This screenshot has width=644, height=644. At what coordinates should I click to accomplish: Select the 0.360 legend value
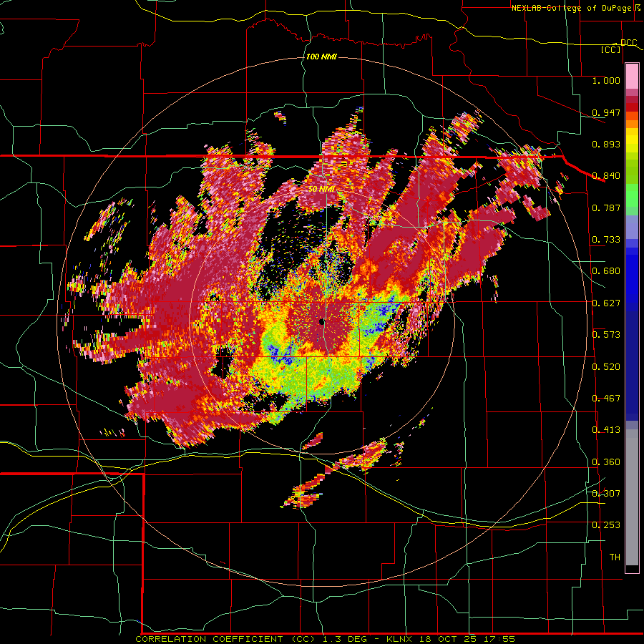pos(606,462)
